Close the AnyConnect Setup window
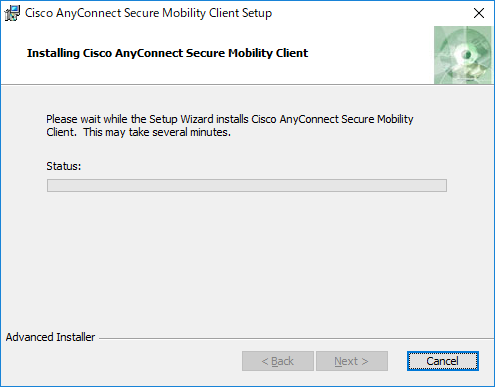Viewport: 495px width, 387px height. coord(479,13)
